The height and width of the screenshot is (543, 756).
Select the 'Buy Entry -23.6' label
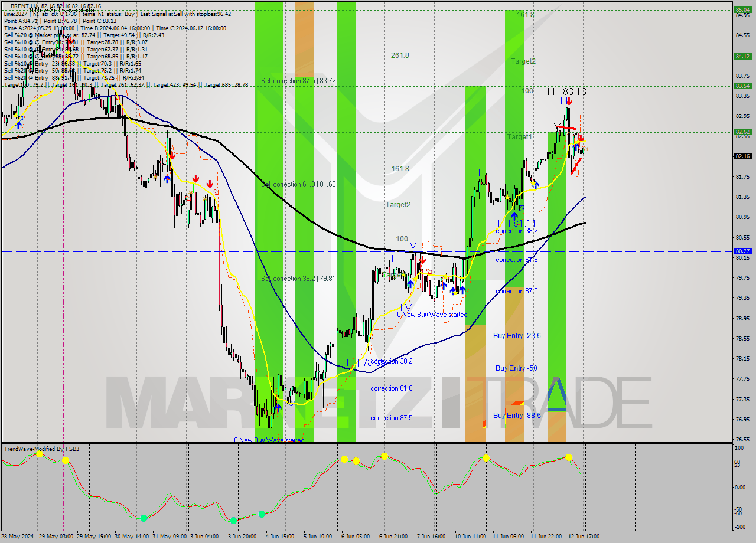[x=517, y=336]
